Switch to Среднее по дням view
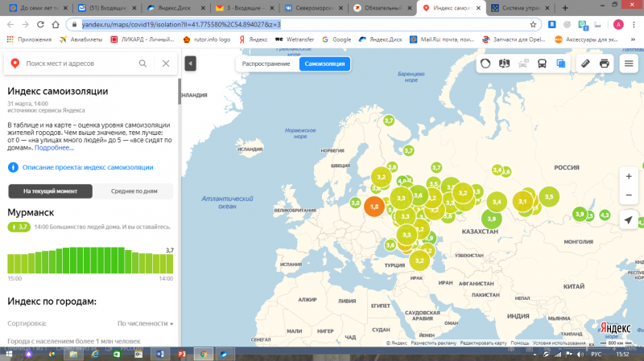The height and width of the screenshot is (361, 644). pos(134,191)
